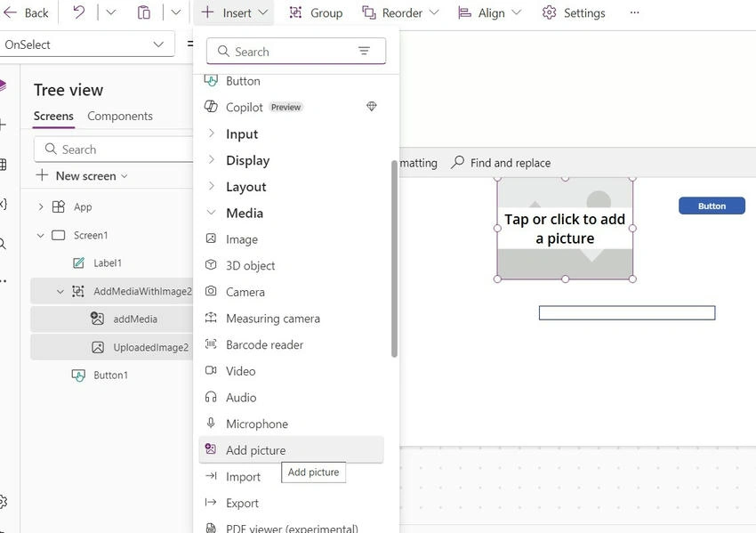Insert PDF viewer (experimental) control
Screen dimensions: 756x533
291,528
